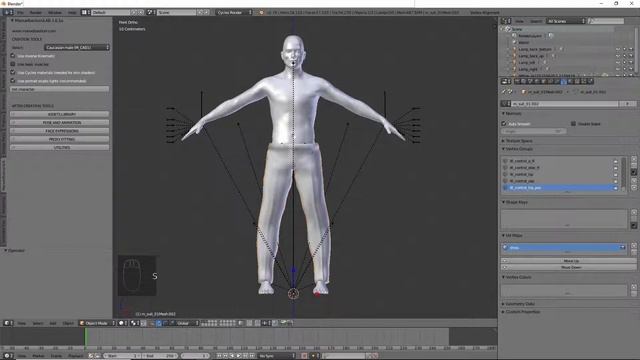Open the Global orientation dropdown
Viewport: 640px width, 360px height.
188,323
